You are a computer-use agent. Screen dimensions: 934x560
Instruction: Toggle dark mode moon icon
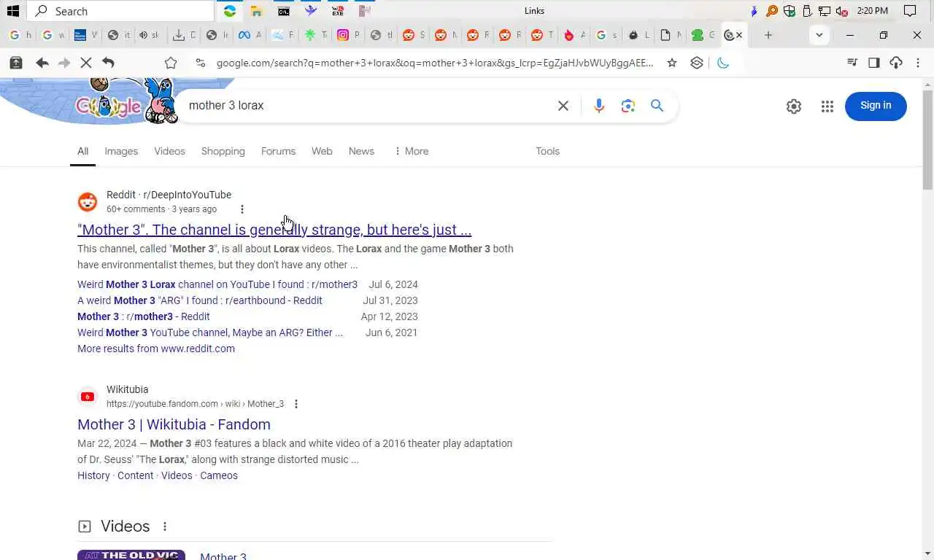point(723,63)
